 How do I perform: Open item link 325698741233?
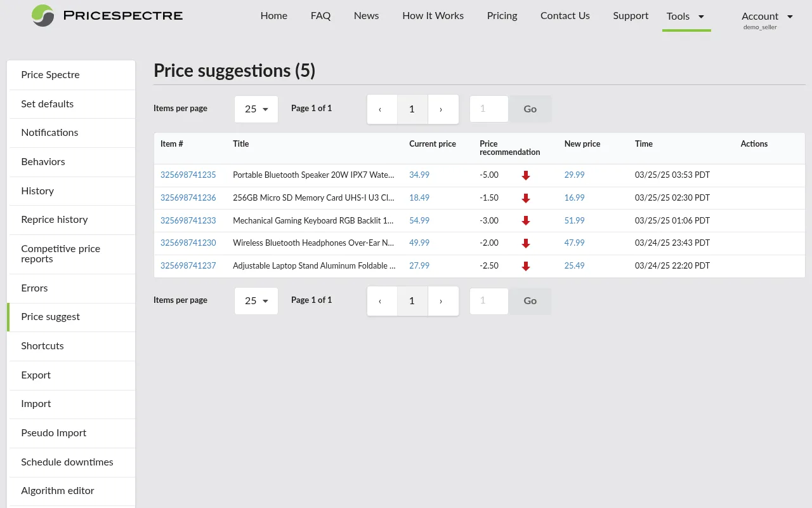(x=188, y=220)
